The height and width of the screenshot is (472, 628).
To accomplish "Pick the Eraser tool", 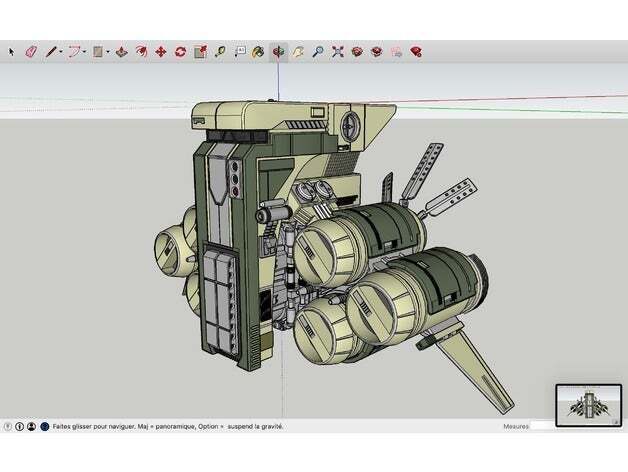I will (x=30, y=51).
